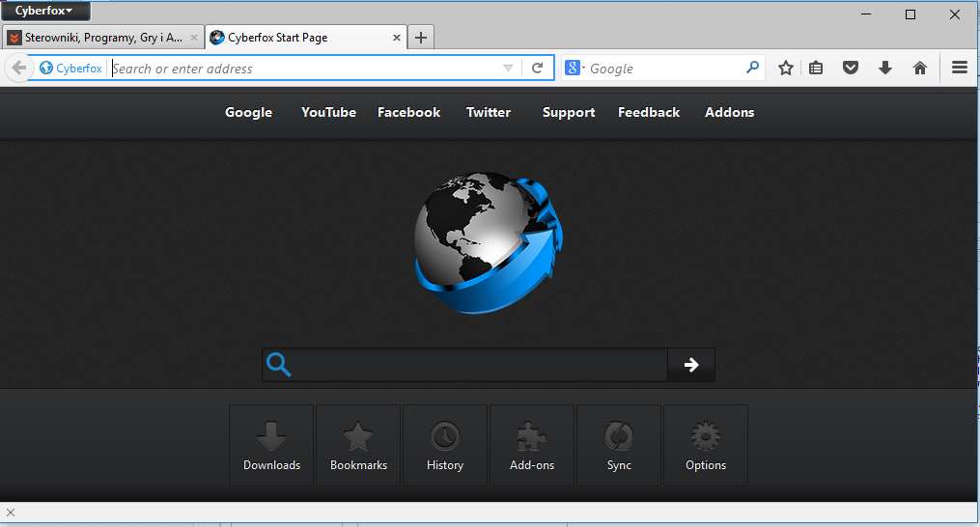Go to home page icon
Image resolution: width=980 pixels, height=527 pixels.
(x=920, y=68)
